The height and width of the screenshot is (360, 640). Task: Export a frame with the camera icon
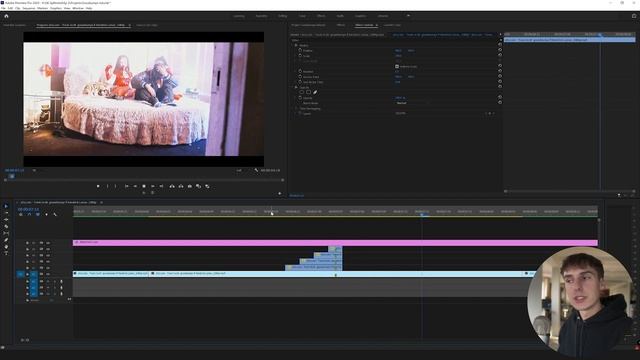(190, 186)
